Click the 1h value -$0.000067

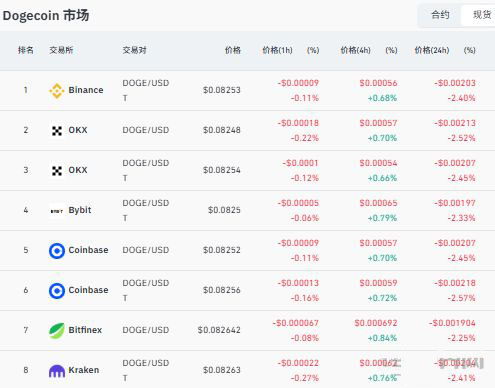pyautogui.click(x=295, y=323)
